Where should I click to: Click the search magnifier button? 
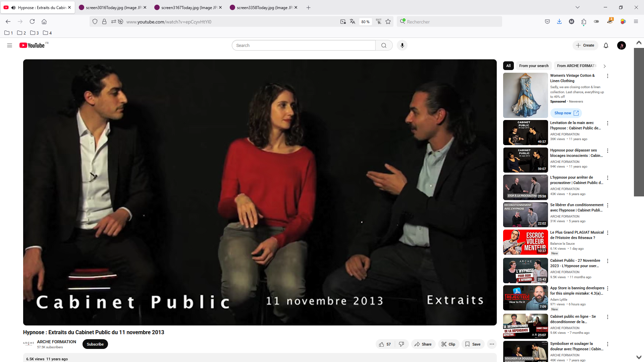[384, 45]
